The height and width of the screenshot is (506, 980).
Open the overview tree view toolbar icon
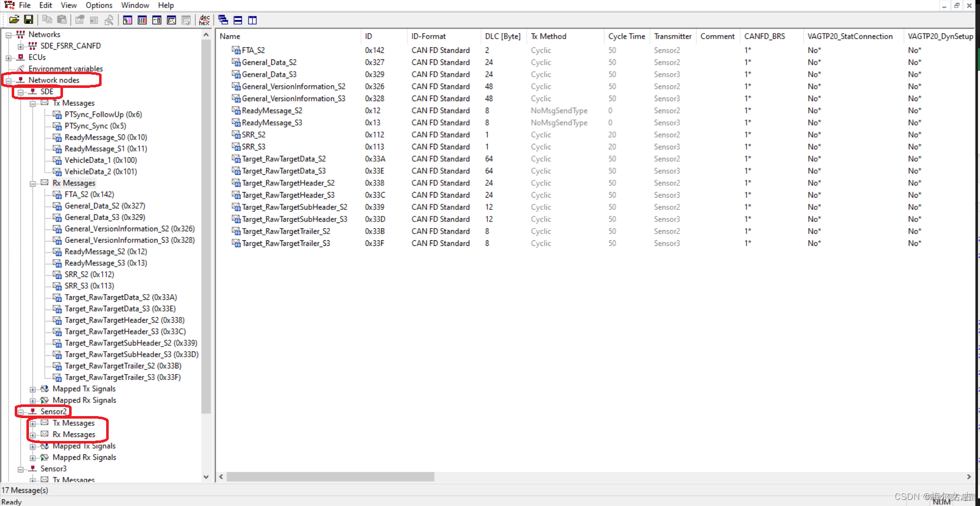tap(128, 20)
